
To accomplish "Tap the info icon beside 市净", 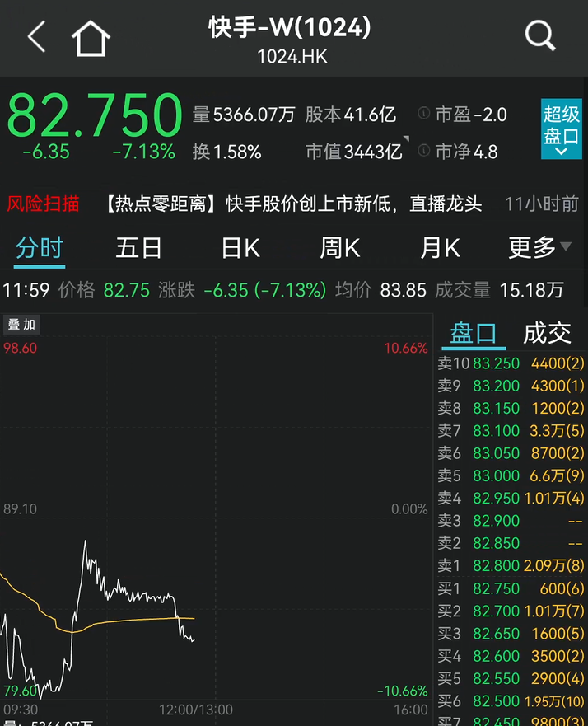I will pyautogui.click(x=423, y=151).
